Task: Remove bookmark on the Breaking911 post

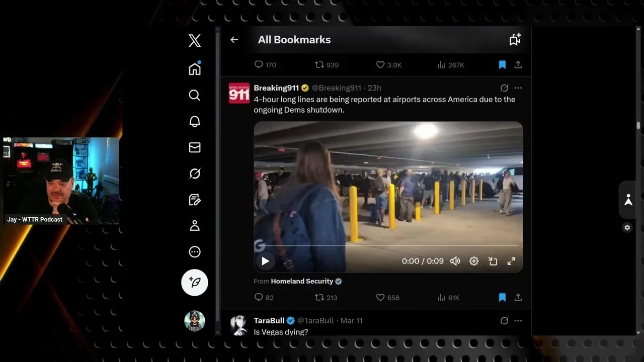Action: [502, 298]
